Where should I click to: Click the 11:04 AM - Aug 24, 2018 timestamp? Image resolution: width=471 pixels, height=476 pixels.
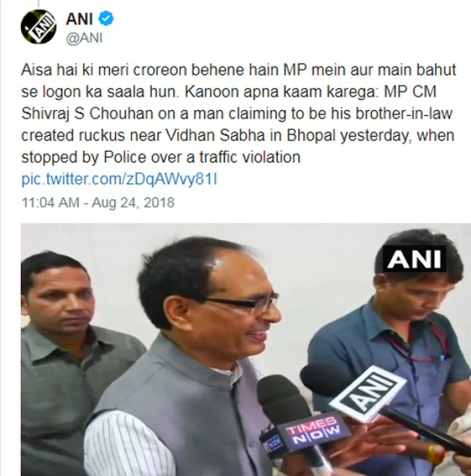[98, 203]
